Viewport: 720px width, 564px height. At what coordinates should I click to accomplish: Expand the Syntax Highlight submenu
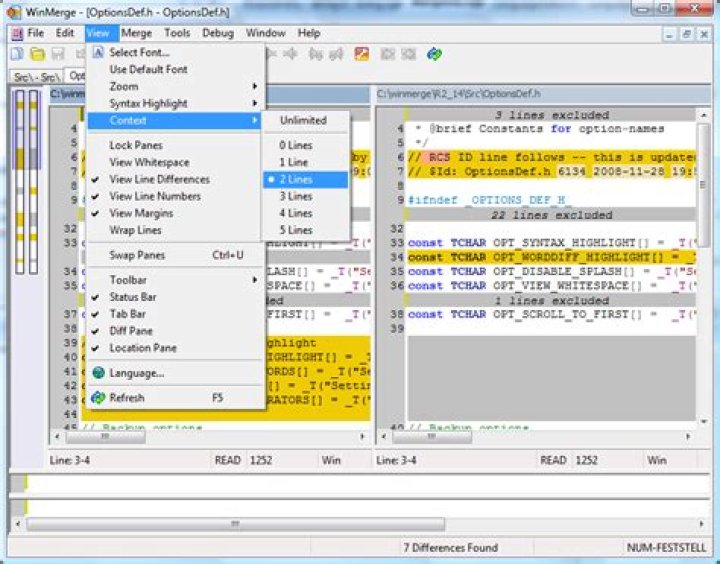click(x=173, y=103)
